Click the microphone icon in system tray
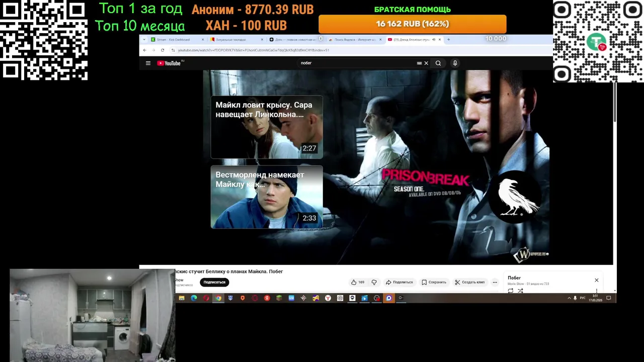 pos(575,298)
